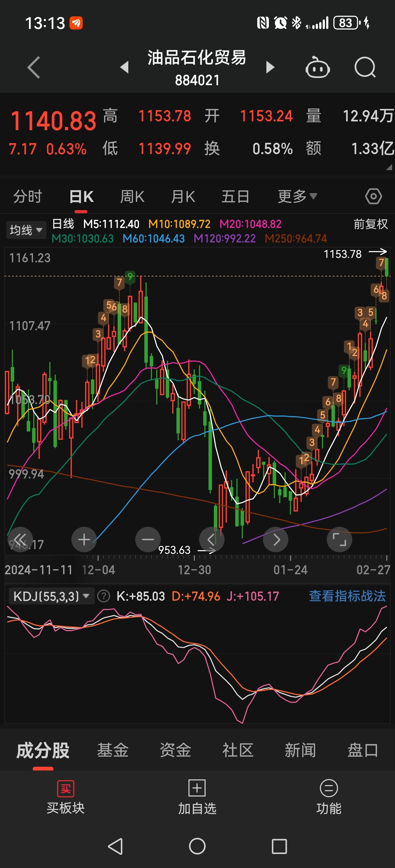Tap the J:+105.17 value
The height and width of the screenshot is (868, 395).
(x=253, y=596)
